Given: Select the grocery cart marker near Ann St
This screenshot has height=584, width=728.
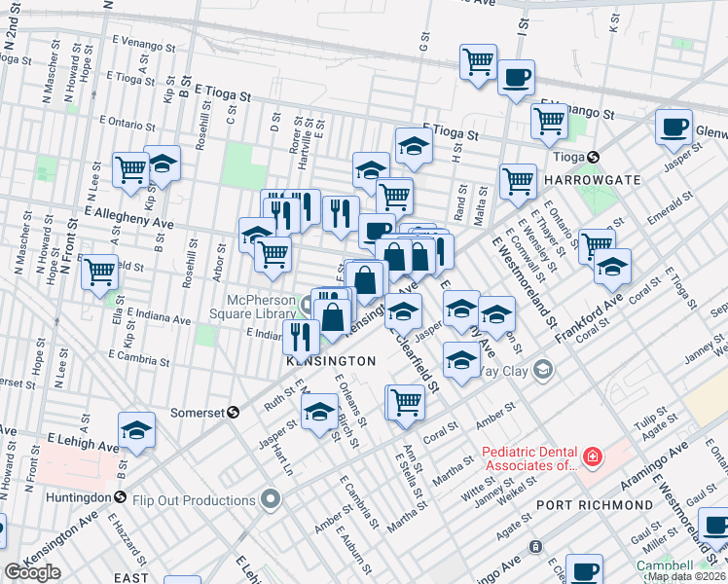Looking at the screenshot, I should pyautogui.click(x=406, y=403).
